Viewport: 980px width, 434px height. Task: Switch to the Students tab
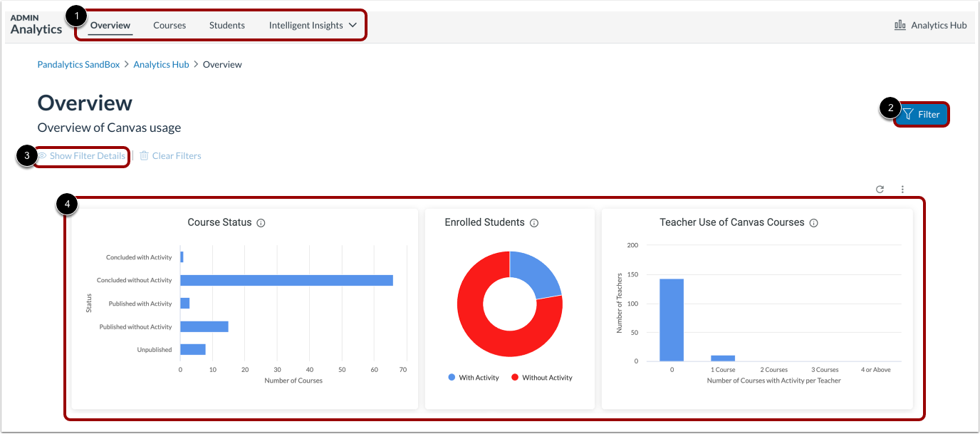tap(226, 25)
